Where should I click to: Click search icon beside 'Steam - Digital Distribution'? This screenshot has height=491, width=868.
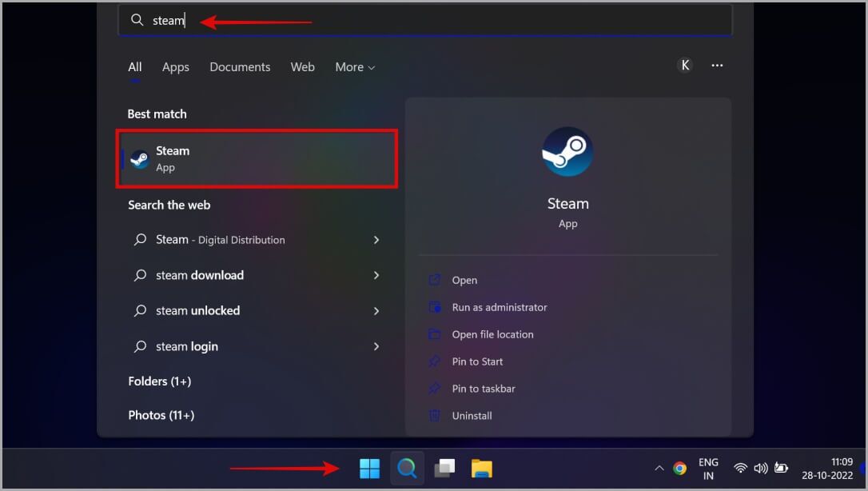tap(140, 240)
